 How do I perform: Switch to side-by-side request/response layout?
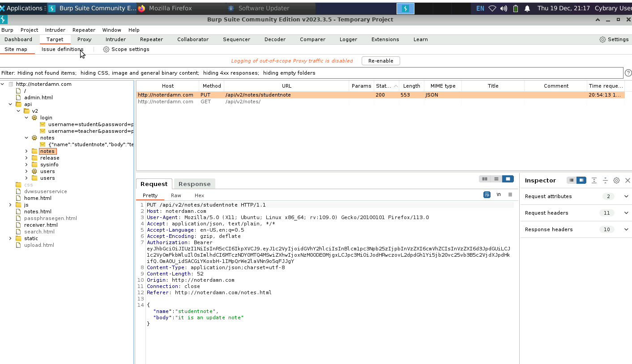pyautogui.click(x=485, y=179)
